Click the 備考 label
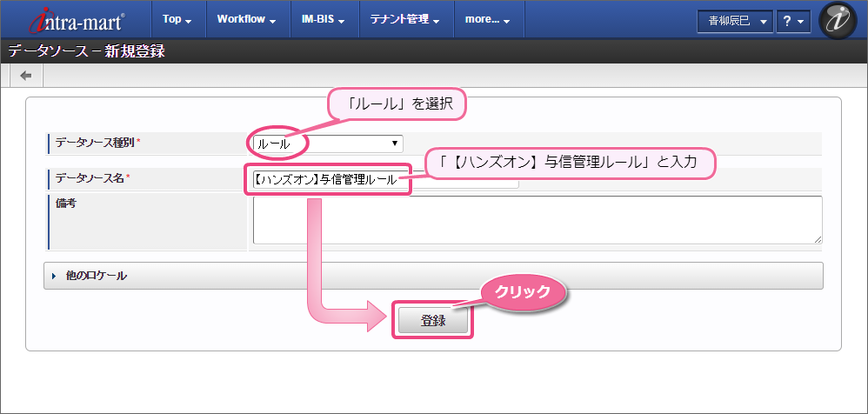 [66, 204]
